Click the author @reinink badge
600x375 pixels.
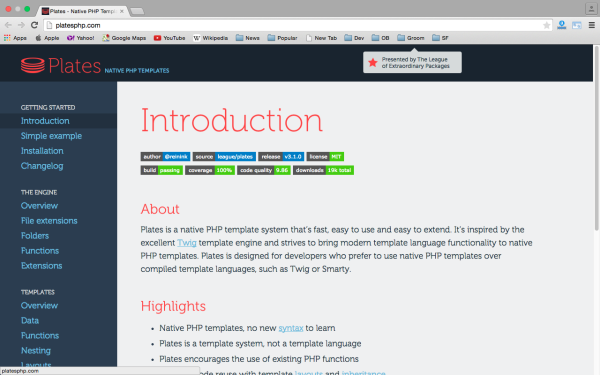click(165, 157)
